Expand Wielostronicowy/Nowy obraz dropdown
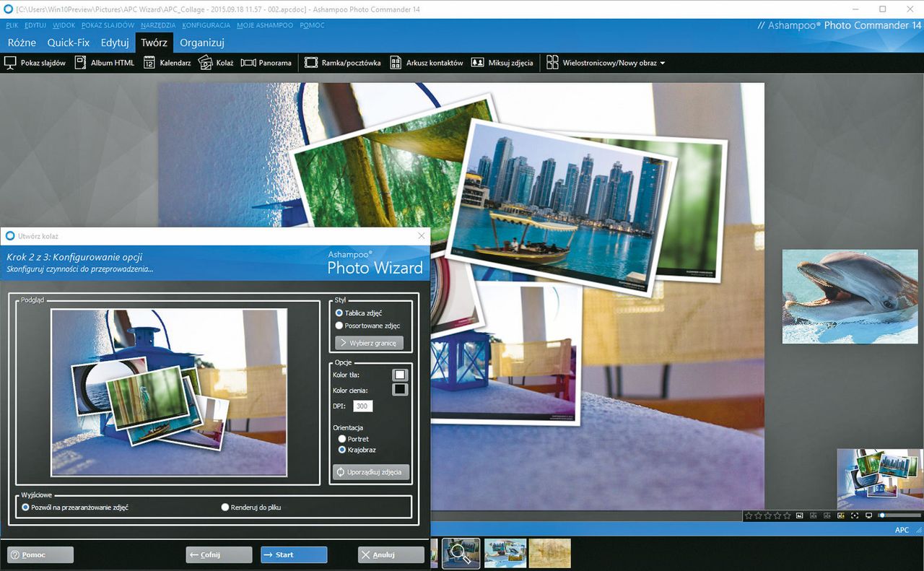The image size is (924, 571). pyautogui.click(x=606, y=63)
